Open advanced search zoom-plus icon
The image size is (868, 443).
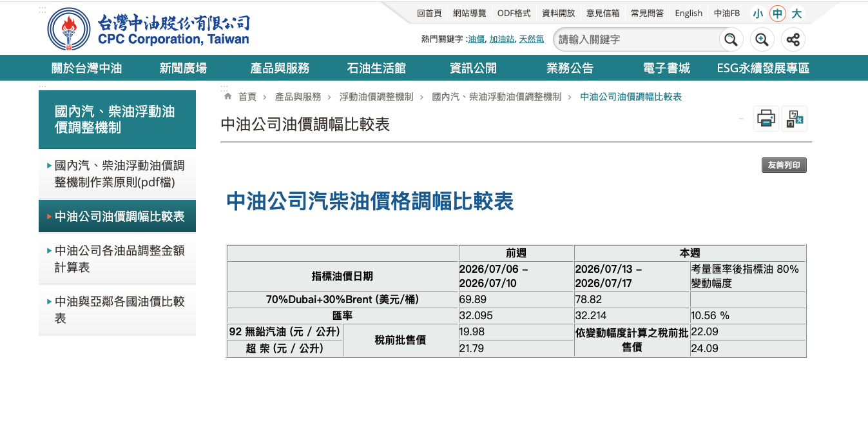point(762,40)
